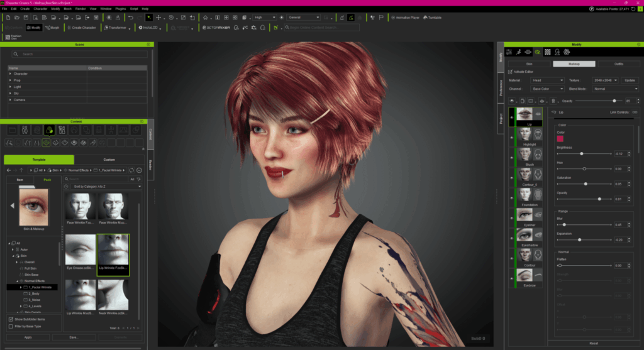Open the High quality dropdown in toolbar
The width and height of the screenshot is (644, 350).
[264, 18]
